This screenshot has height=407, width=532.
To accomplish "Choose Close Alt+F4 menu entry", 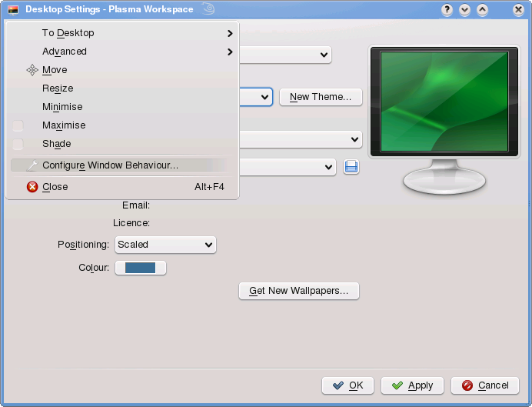I will 122,187.
